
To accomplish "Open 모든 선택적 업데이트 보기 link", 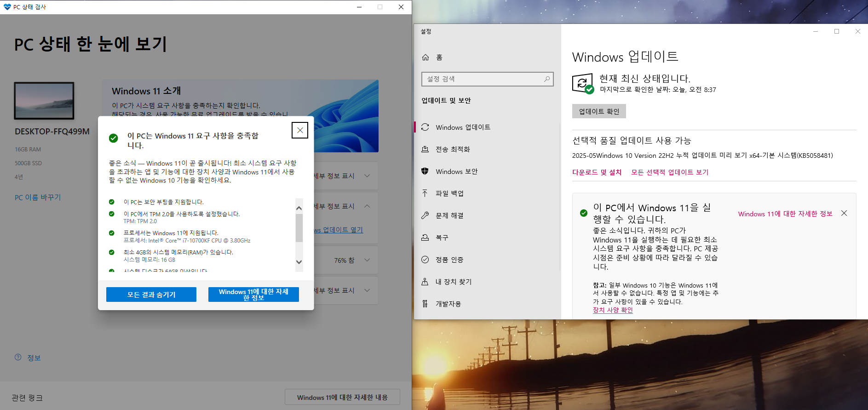I will coord(670,172).
